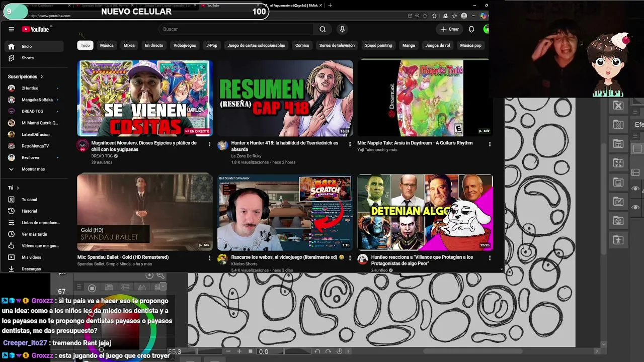Open the RetroMangaTV subscription channel
Screen dimensions: 644x362
click(x=35, y=146)
